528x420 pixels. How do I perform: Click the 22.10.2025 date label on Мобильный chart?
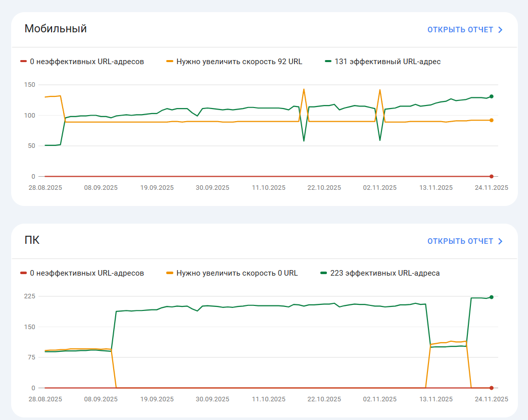click(324, 188)
